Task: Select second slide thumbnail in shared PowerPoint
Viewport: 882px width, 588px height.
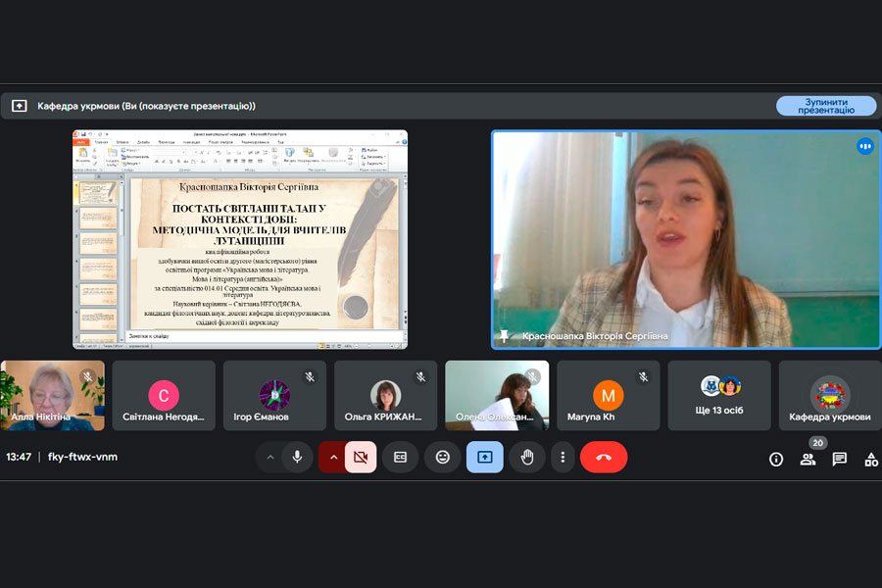Action: [x=98, y=219]
